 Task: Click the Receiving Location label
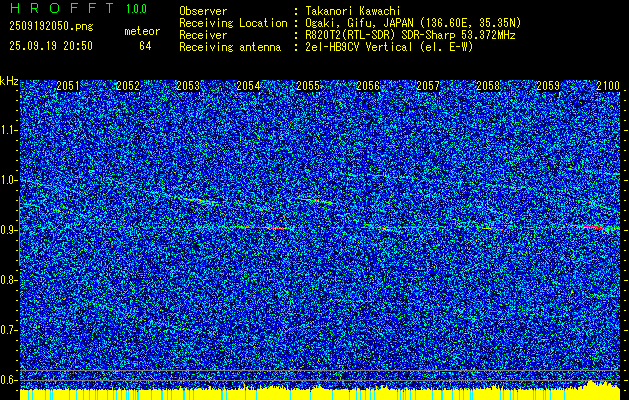point(233,23)
